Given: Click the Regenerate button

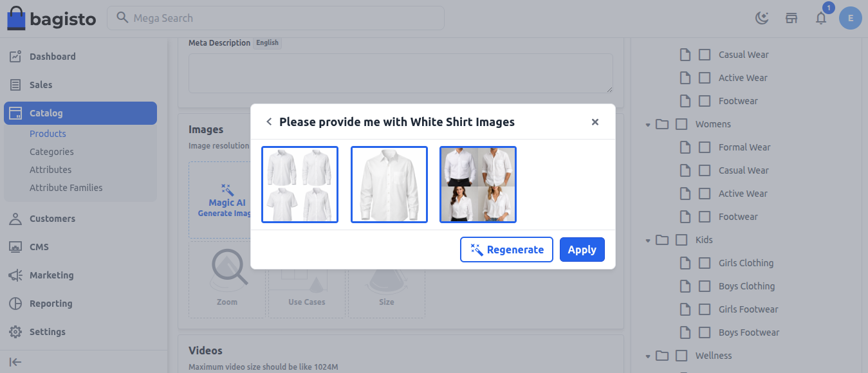Looking at the screenshot, I should pyautogui.click(x=506, y=250).
